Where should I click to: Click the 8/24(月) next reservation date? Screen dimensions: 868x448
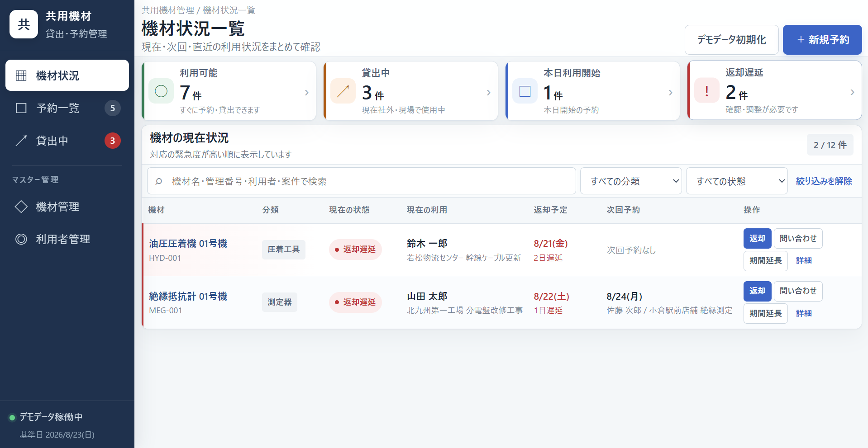click(x=624, y=296)
